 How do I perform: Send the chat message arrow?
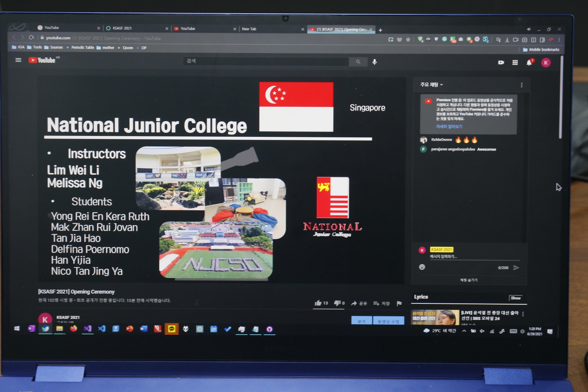coord(516,268)
